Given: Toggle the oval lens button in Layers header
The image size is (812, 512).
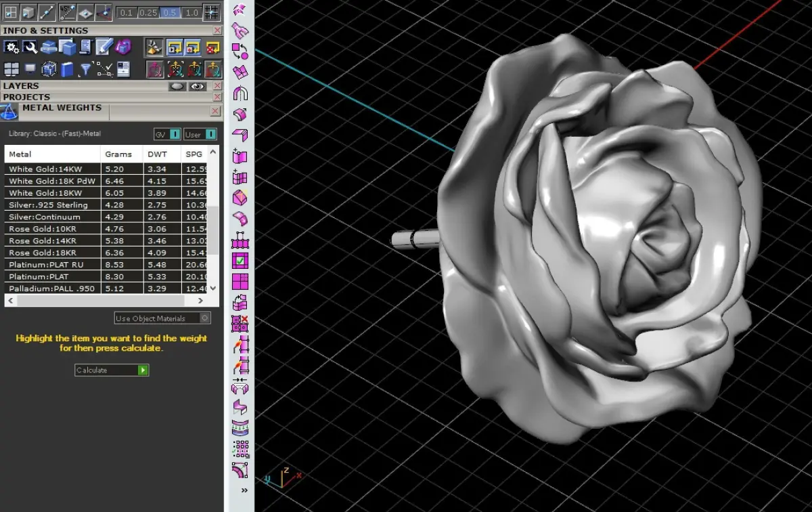Looking at the screenshot, I should click(x=177, y=86).
